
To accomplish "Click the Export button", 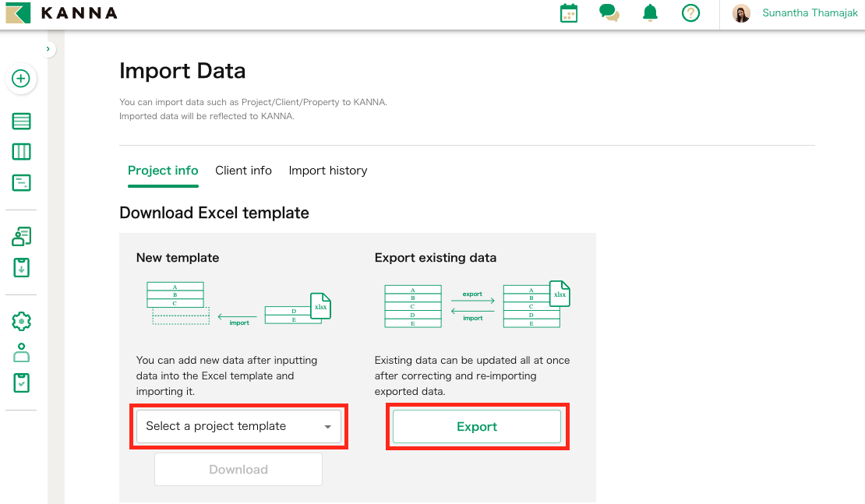I will pos(477,426).
